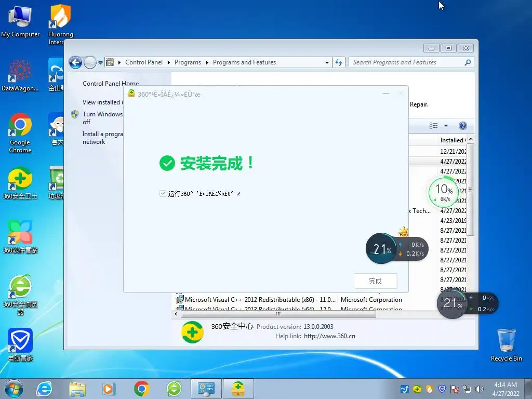Click the network tray icon
The image size is (532, 399).
[467, 389]
